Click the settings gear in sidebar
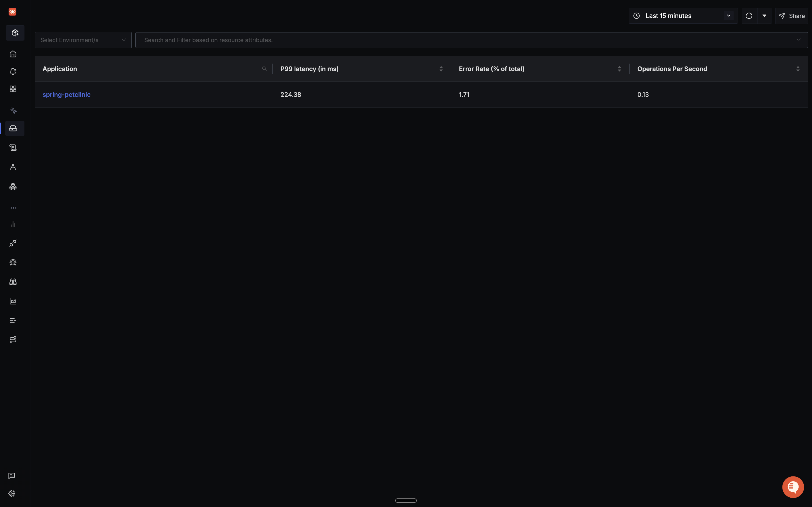 point(12,493)
